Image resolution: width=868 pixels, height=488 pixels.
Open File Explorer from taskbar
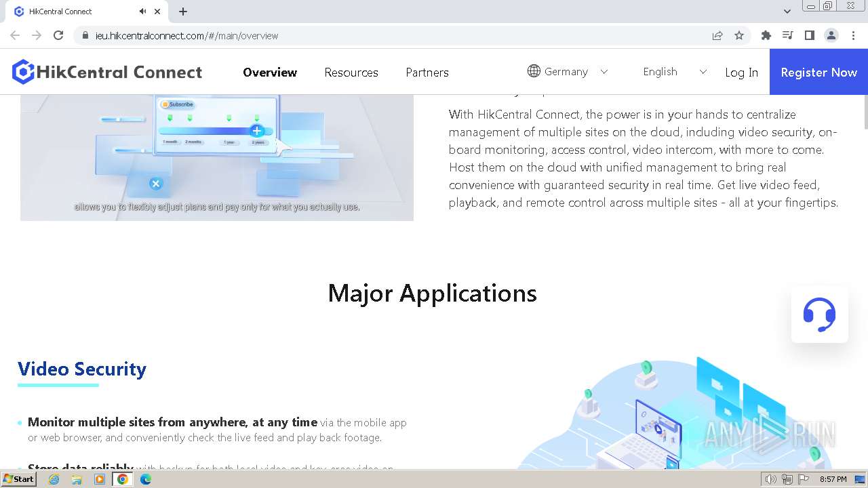coord(77,479)
